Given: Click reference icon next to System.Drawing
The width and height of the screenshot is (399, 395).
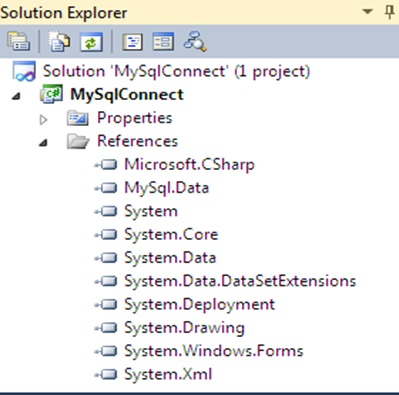Looking at the screenshot, I should click(x=106, y=328).
